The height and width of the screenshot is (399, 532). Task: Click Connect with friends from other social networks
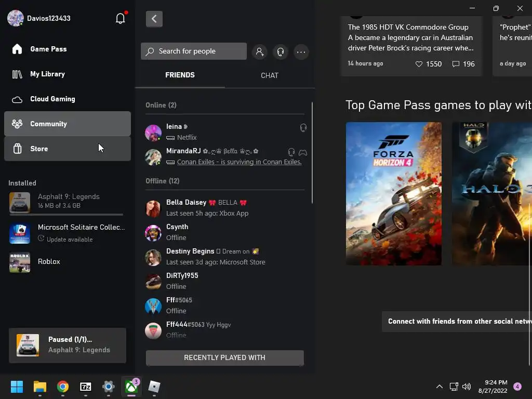(x=457, y=321)
